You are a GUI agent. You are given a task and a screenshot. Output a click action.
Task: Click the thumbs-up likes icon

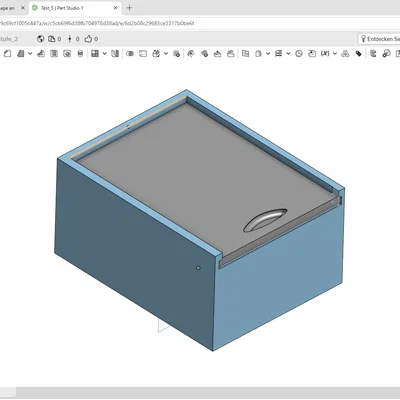[x=88, y=39]
